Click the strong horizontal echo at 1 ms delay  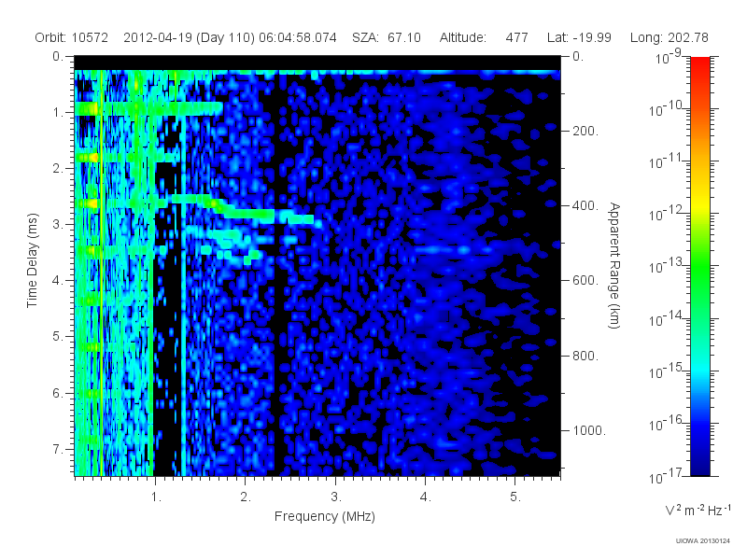(x=148, y=108)
